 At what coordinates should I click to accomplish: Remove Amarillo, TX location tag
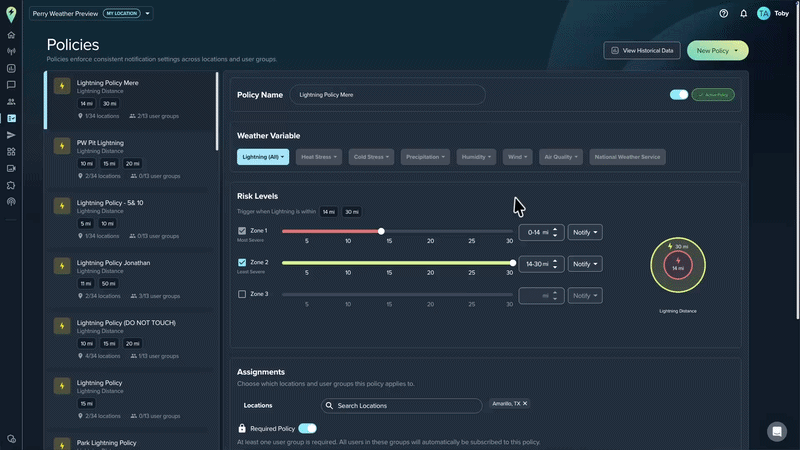(524, 404)
